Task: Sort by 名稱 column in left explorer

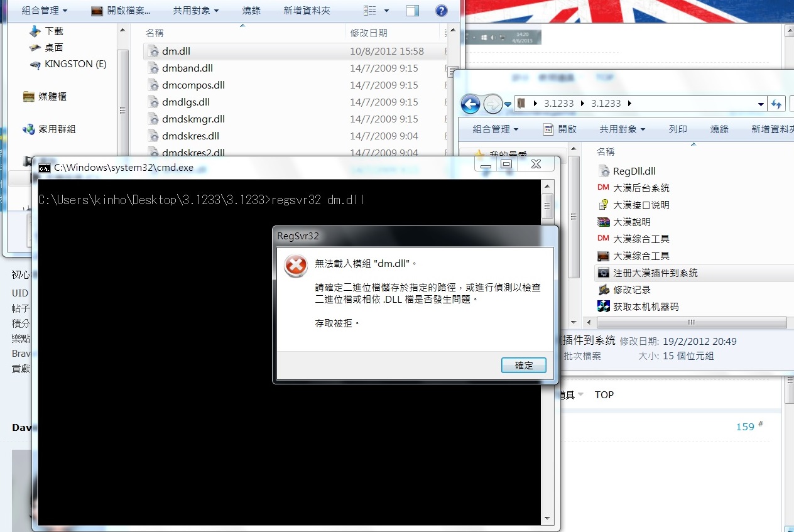Action: click(x=155, y=33)
